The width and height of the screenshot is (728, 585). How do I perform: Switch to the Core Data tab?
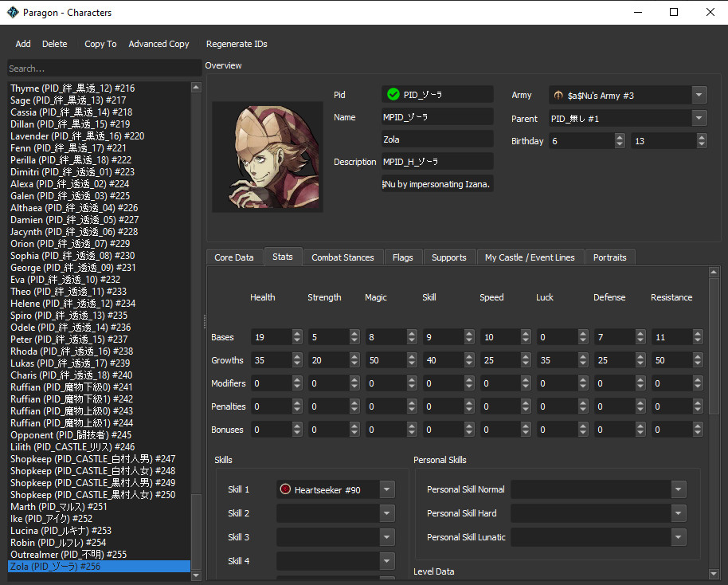234,257
